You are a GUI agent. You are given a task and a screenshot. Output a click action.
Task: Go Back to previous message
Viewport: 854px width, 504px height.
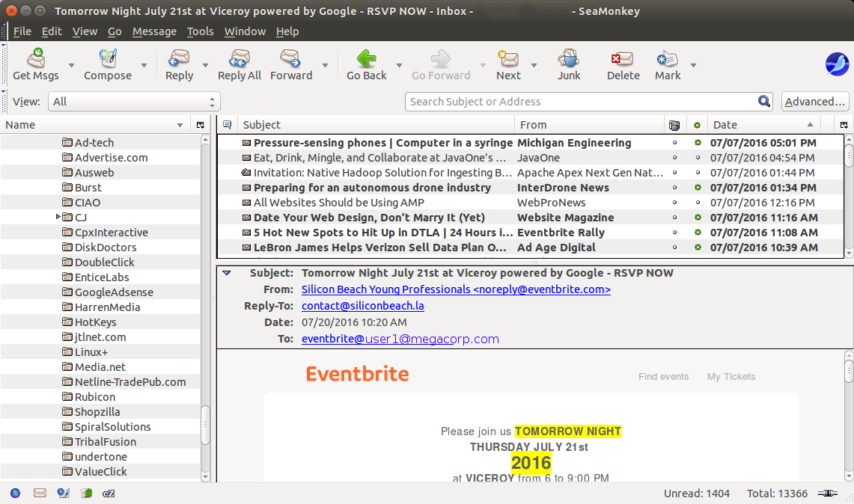[366, 64]
